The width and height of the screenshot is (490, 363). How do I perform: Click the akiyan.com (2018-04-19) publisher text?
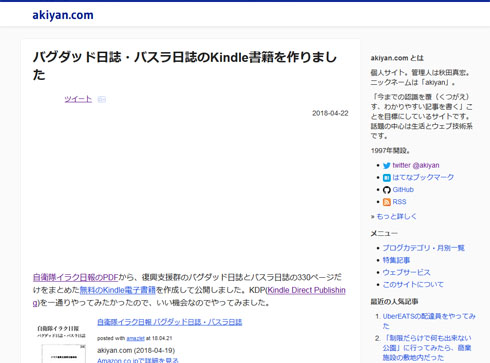136,350
